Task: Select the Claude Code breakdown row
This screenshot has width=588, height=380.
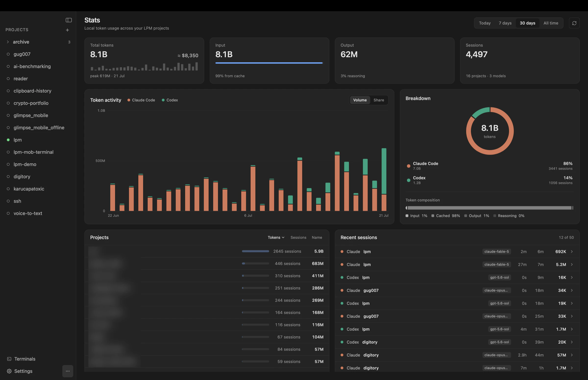Action: click(x=489, y=166)
